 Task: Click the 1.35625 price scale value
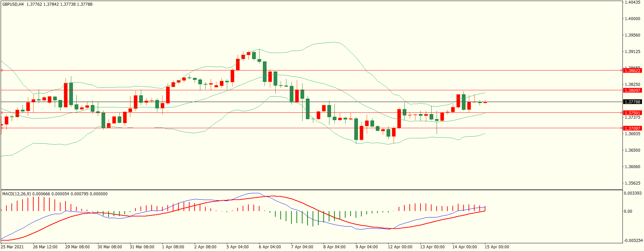tap(632, 183)
